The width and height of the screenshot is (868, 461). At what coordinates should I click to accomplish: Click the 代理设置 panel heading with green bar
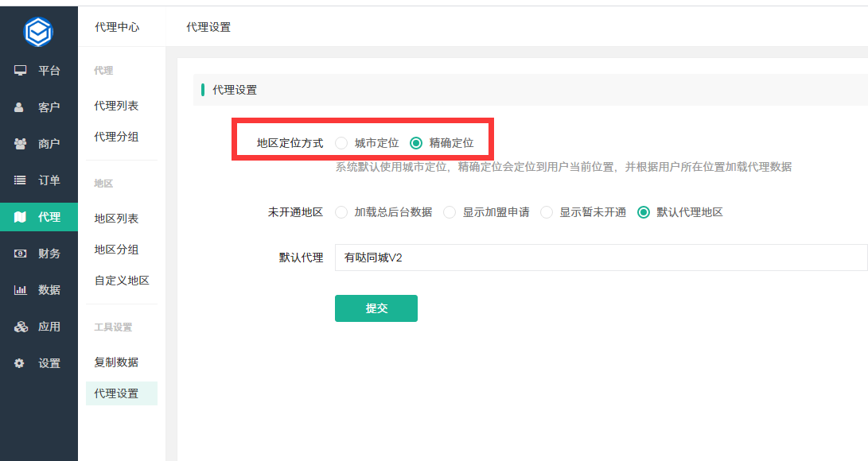235,90
